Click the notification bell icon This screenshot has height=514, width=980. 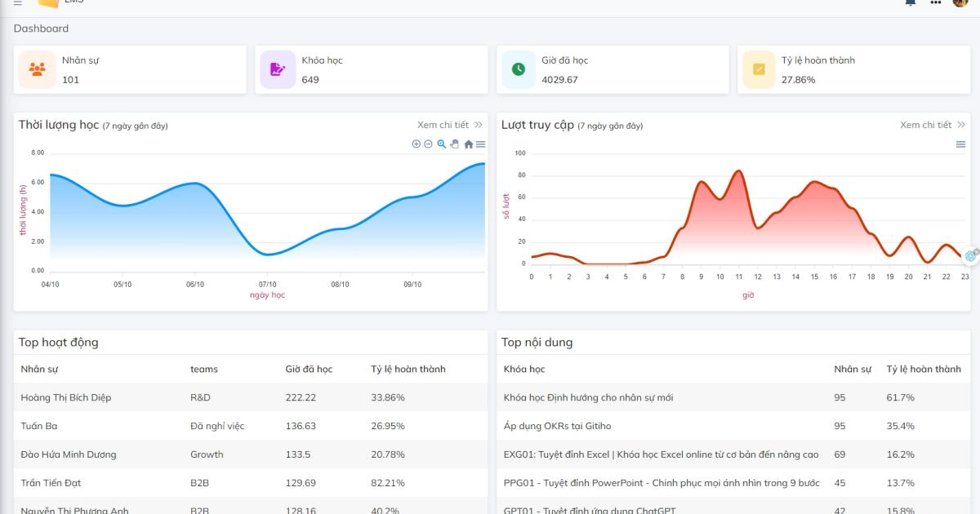[x=911, y=2]
